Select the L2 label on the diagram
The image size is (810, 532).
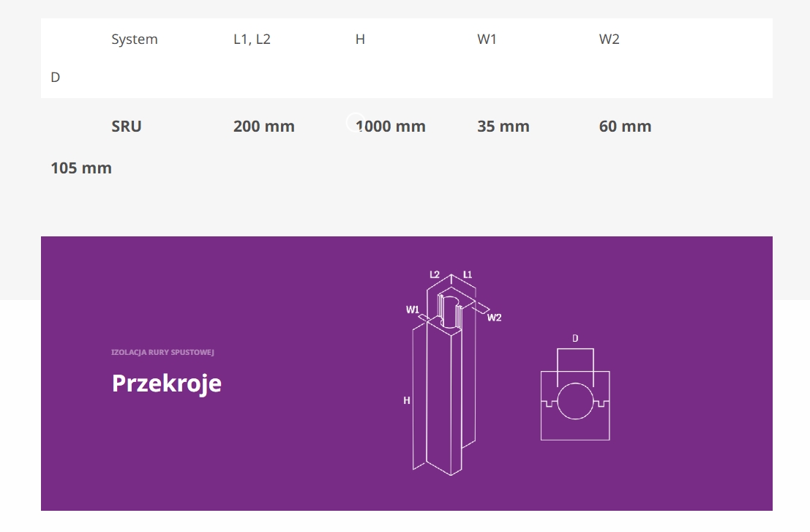pyautogui.click(x=435, y=275)
